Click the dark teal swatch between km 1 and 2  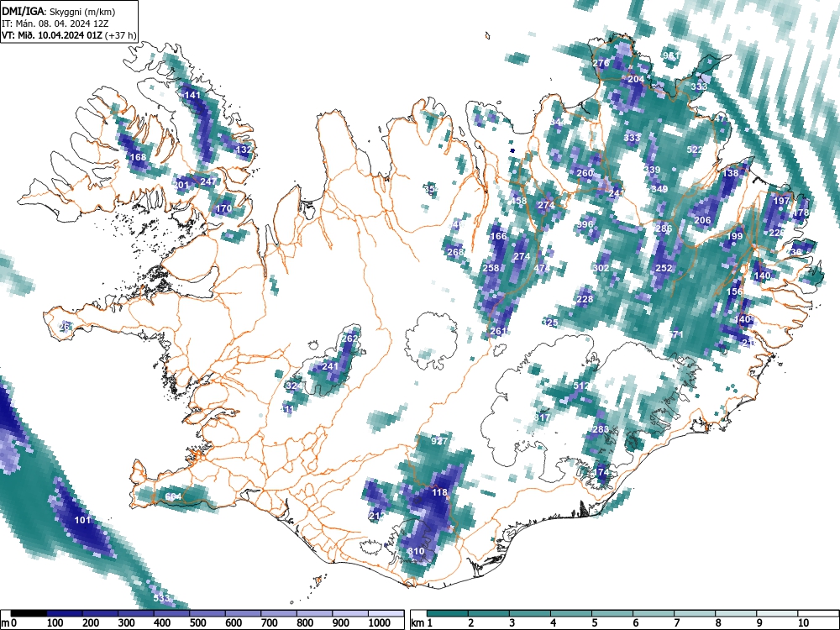click(x=448, y=613)
